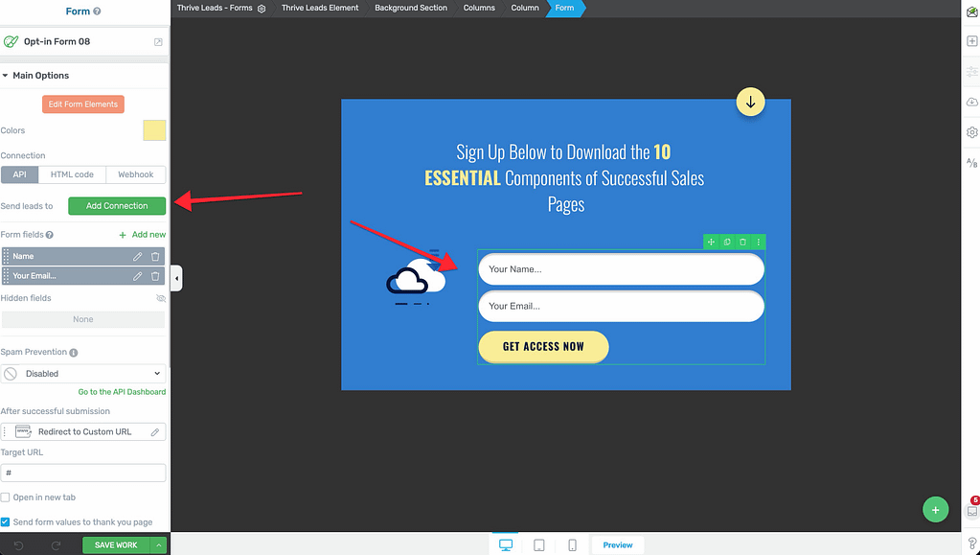Open the Spam Prevention dropdown
This screenshot has width=980, height=555.
pos(83,374)
